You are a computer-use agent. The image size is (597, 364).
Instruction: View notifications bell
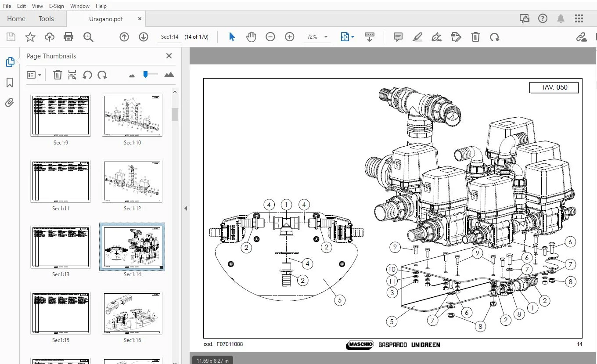point(561,18)
